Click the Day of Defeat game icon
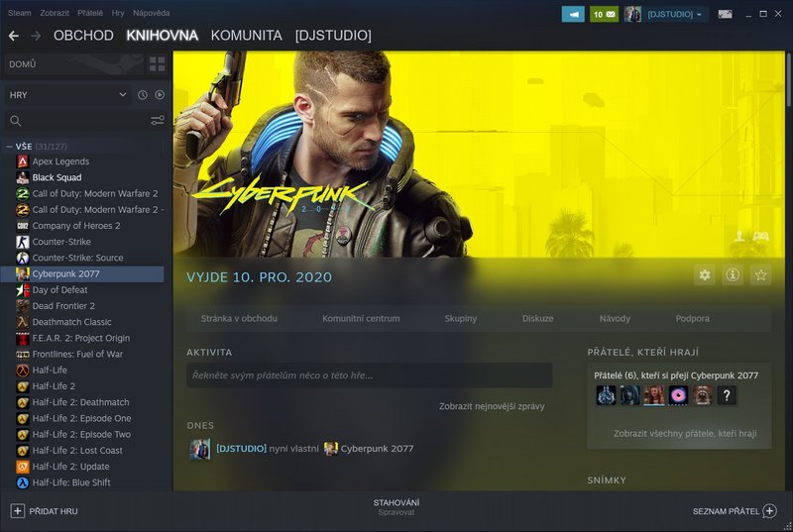The height and width of the screenshot is (532, 793). tap(23, 290)
